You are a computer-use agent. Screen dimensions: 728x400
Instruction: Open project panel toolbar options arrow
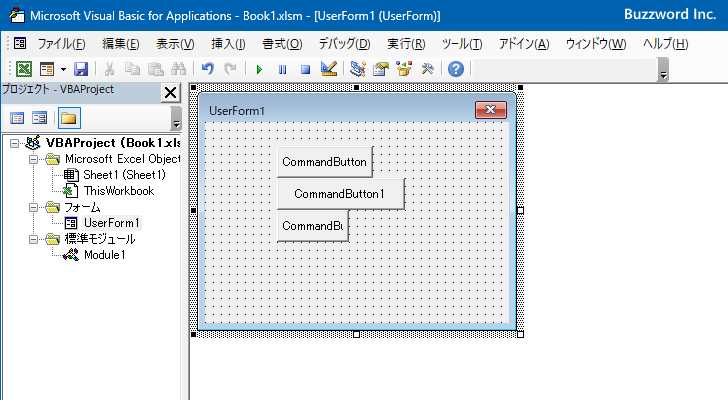[176, 118]
